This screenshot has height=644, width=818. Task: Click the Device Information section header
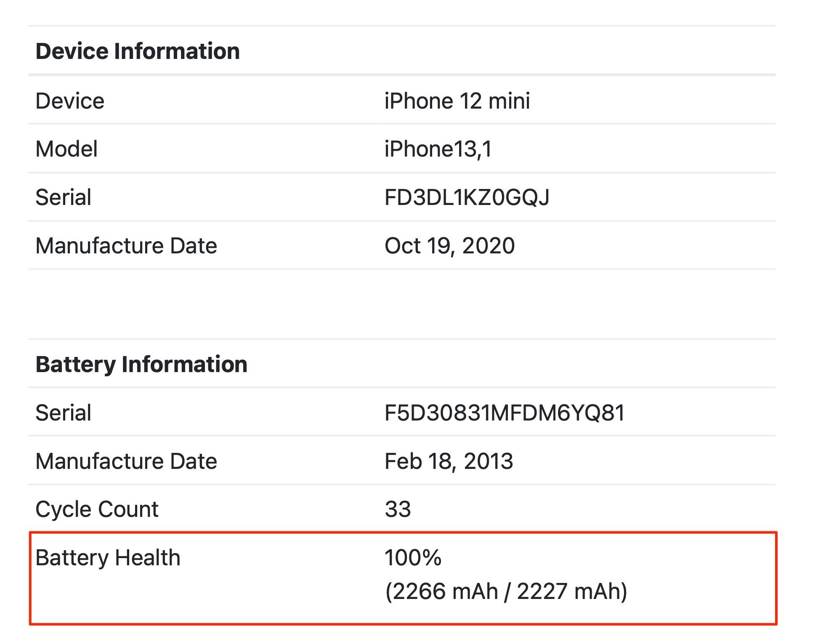point(138,51)
